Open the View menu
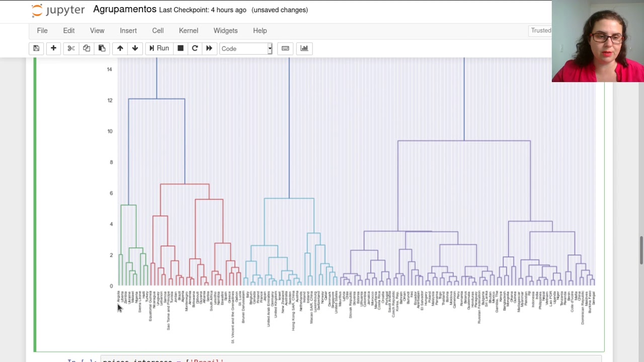 pyautogui.click(x=97, y=31)
